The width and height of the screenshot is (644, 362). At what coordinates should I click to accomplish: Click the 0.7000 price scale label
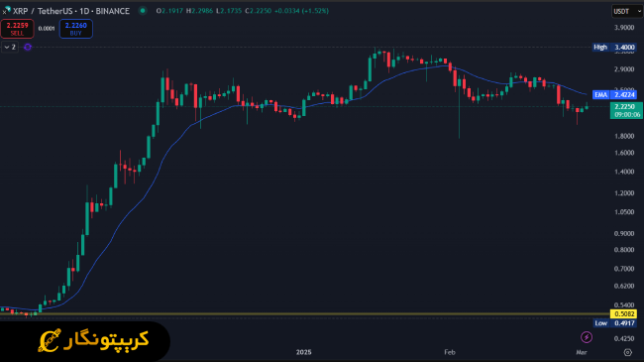[624, 269]
